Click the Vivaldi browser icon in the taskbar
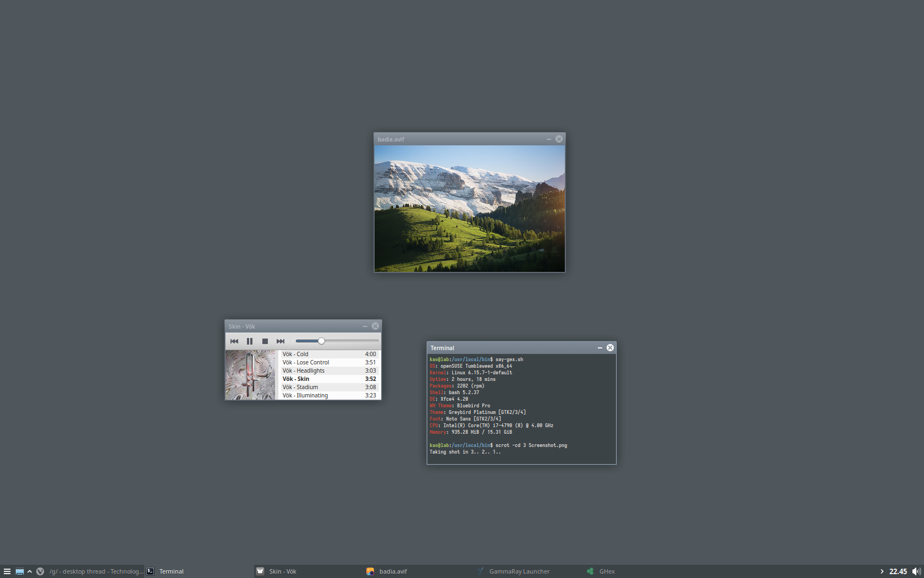 point(40,571)
